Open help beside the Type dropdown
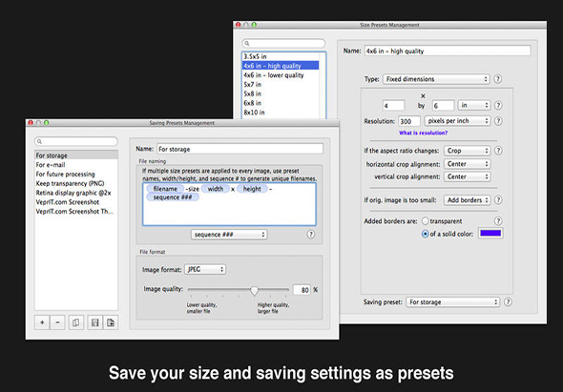563x392 pixels. point(497,79)
